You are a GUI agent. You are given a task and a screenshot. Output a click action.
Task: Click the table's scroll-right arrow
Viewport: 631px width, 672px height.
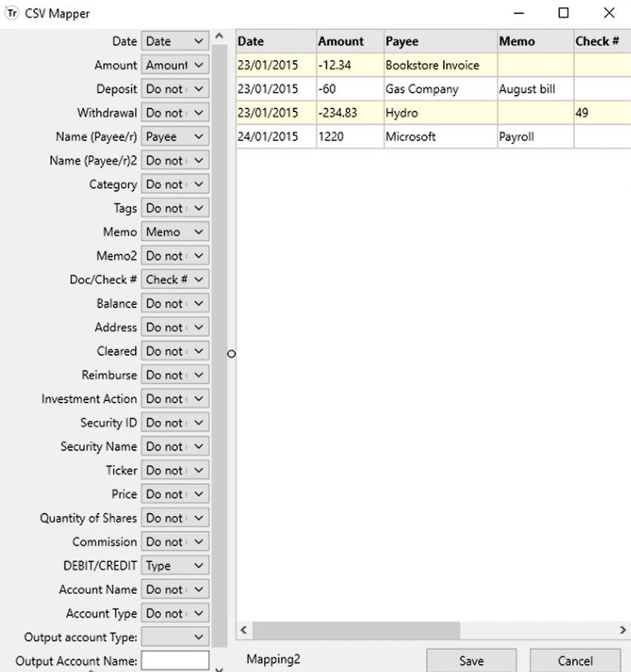pyautogui.click(x=622, y=630)
